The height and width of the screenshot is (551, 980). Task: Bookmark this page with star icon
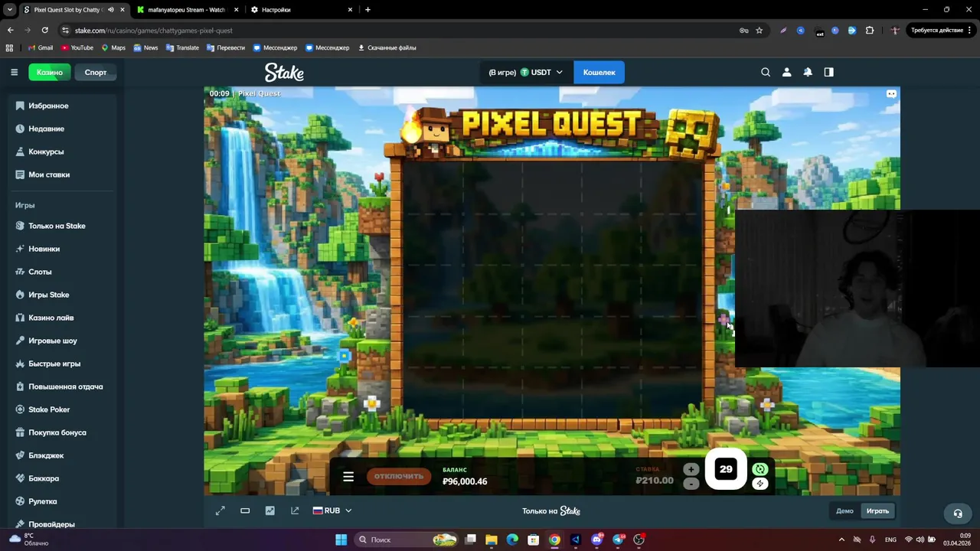[759, 30]
